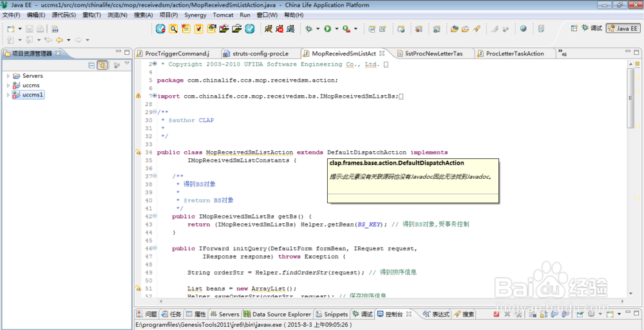Viewport: 644px width, 330px height.
Task: Open the Debug button dropdown arrow
Action: pyautogui.click(x=318, y=29)
